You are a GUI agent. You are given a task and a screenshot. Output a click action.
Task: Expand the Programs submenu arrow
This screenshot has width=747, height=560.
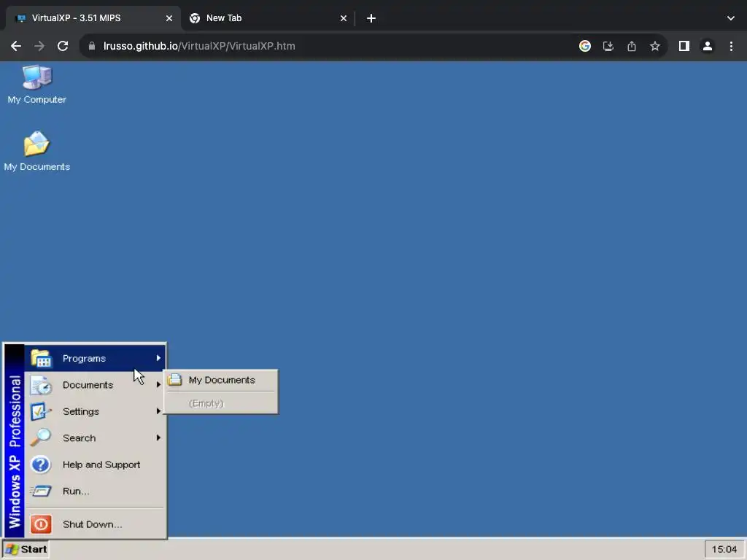[x=158, y=358]
